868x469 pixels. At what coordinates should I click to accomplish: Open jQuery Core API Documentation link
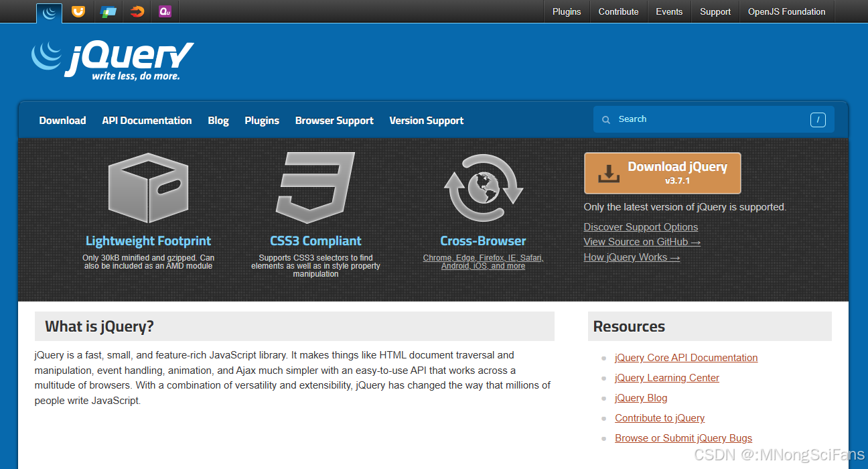pos(686,358)
